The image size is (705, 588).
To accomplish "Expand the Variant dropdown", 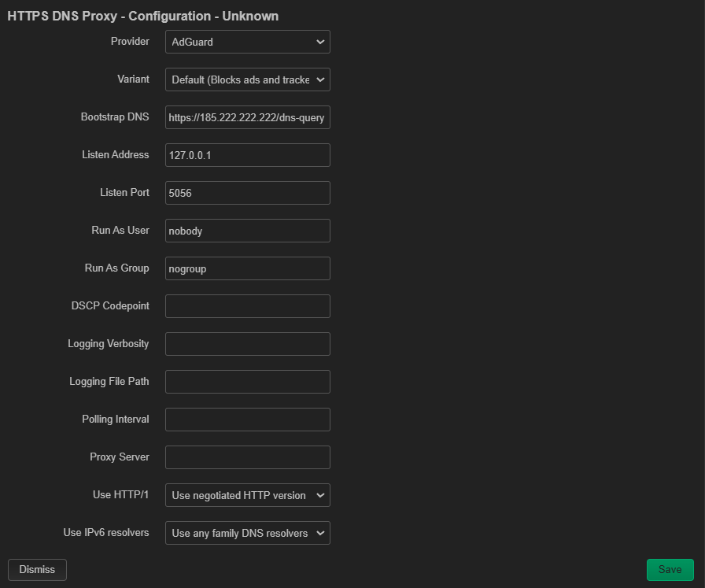I will tap(247, 80).
